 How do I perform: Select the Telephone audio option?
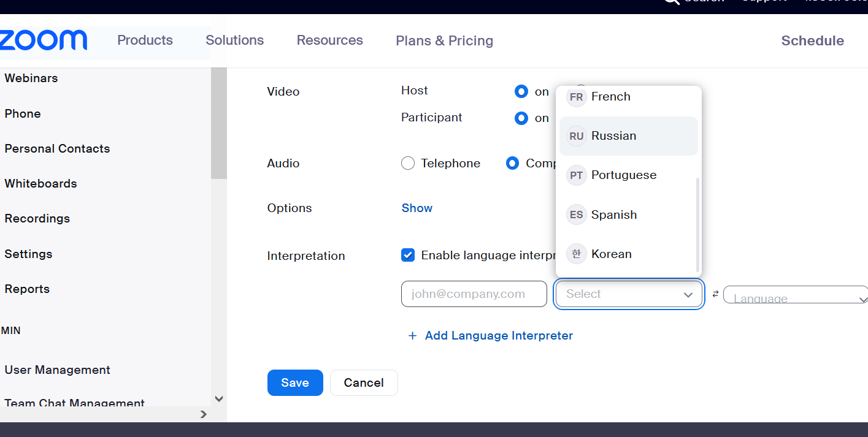pyautogui.click(x=408, y=163)
